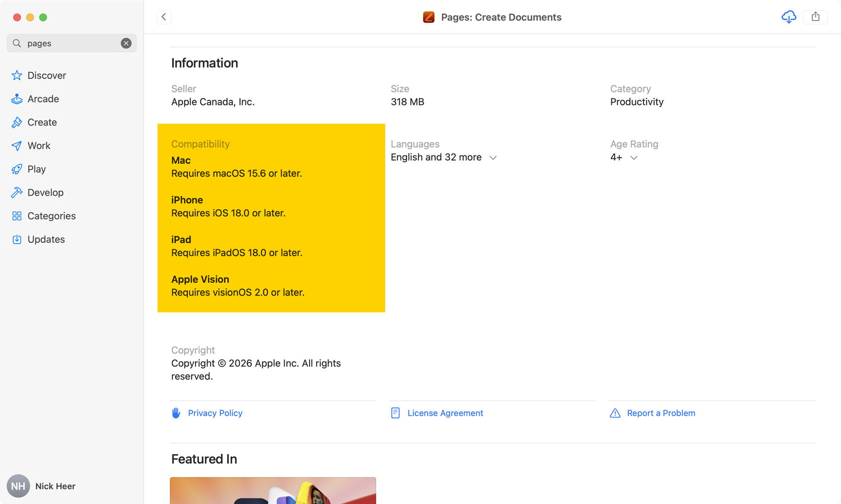Click the Report a Problem link
Image resolution: width=841 pixels, height=504 pixels.
click(x=661, y=413)
